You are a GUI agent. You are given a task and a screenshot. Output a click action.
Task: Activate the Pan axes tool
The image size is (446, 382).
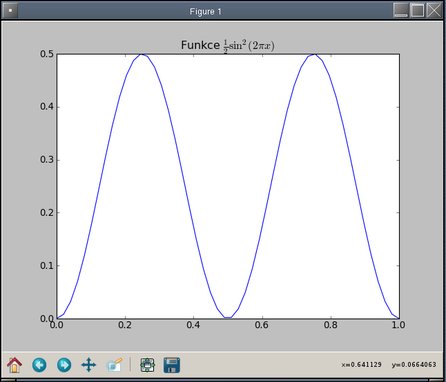tap(89, 365)
